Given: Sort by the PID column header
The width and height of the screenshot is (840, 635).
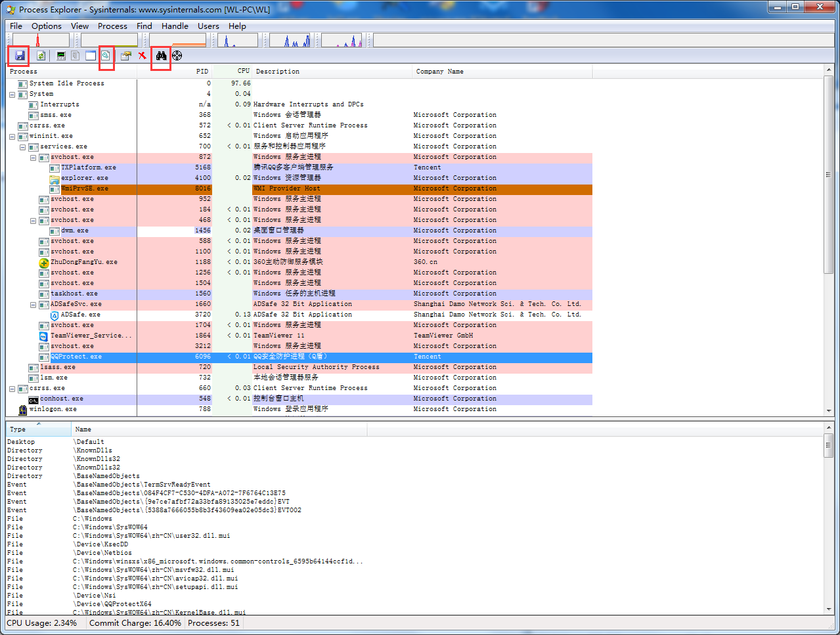Looking at the screenshot, I should (174, 71).
